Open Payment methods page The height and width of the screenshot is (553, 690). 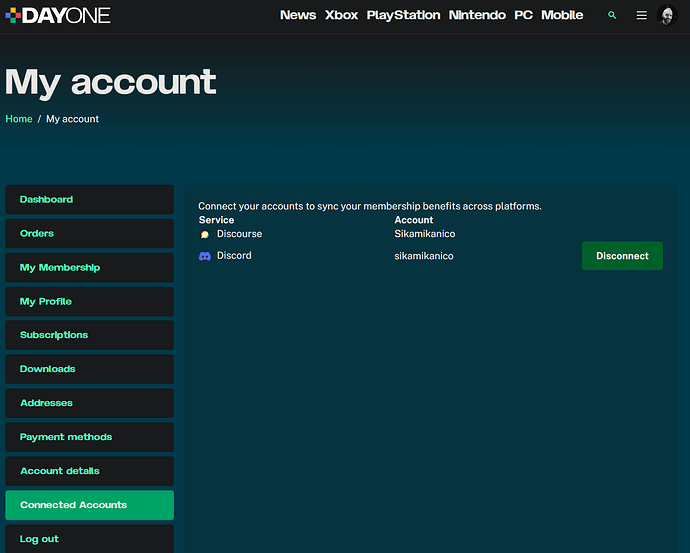(89, 437)
